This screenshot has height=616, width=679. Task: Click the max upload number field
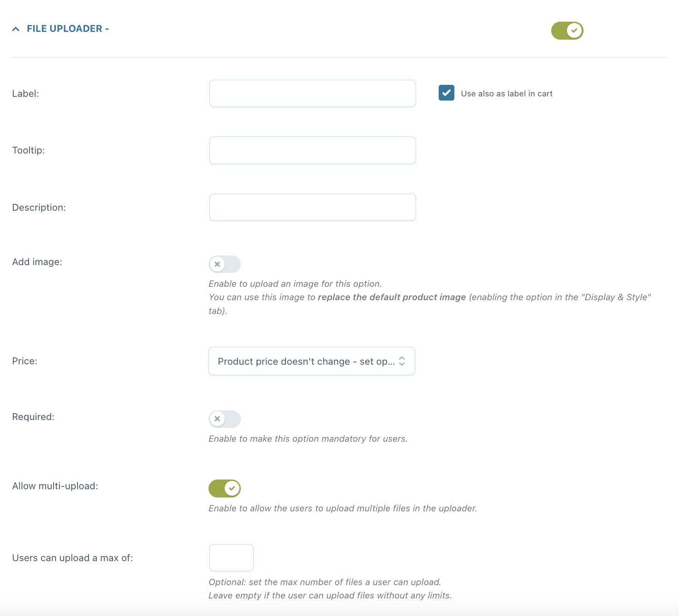(231, 557)
